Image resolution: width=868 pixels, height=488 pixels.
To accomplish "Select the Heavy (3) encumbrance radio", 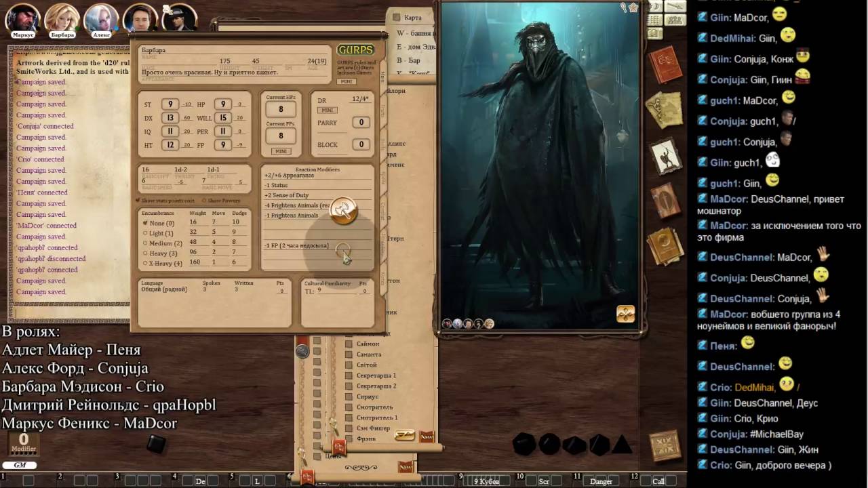I will 144,253.
